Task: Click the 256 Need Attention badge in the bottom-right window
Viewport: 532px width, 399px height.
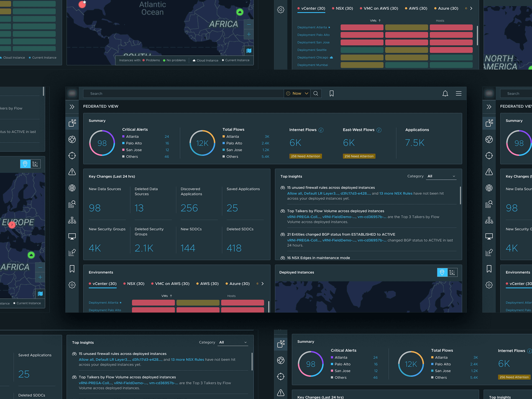Action: (x=514, y=377)
